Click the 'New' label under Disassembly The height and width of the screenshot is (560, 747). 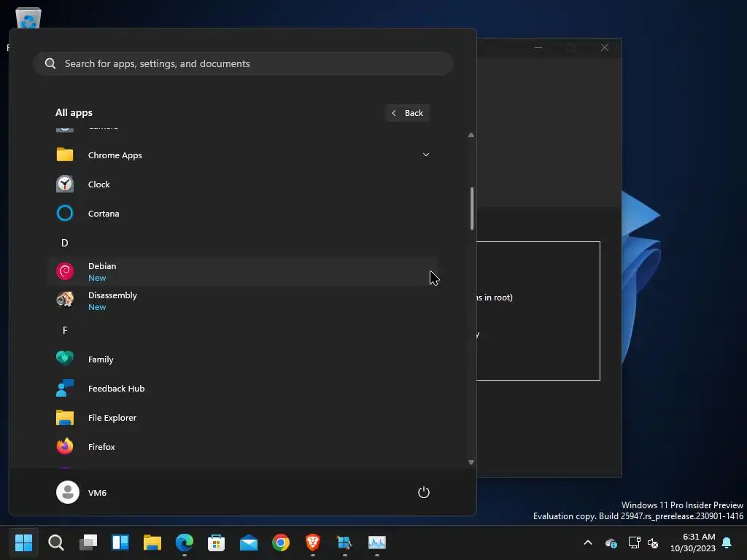[x=97, y=307]
